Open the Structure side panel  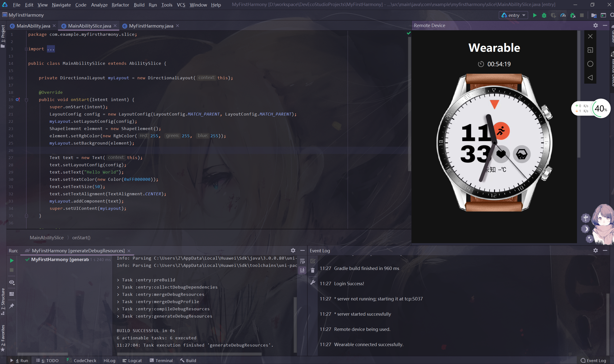pos(3,301)
